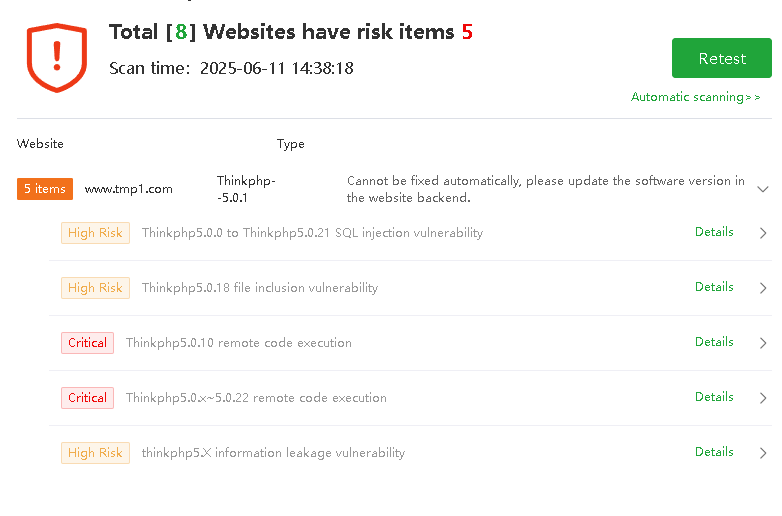
Task: Select the www.tmp1.com website entry
Action: click(x=128, y=189)
